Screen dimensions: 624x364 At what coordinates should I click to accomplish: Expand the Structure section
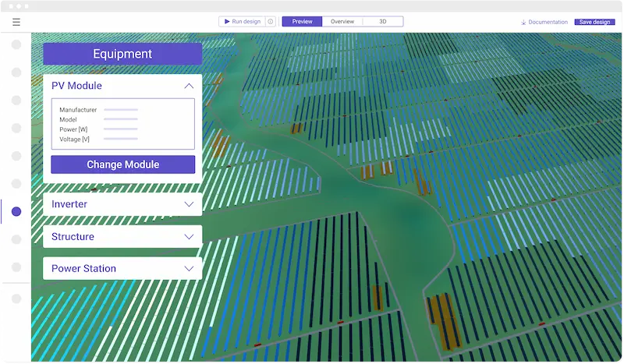[x=189, y=236]
